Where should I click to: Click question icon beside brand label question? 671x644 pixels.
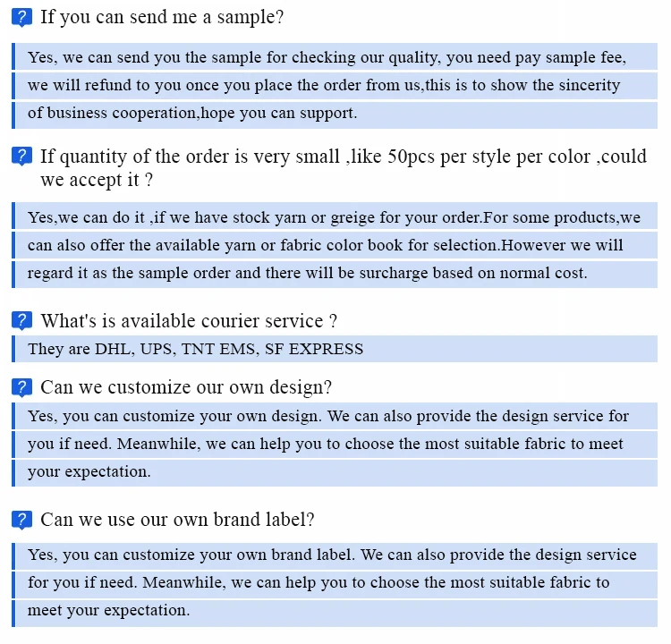[22, 520]
